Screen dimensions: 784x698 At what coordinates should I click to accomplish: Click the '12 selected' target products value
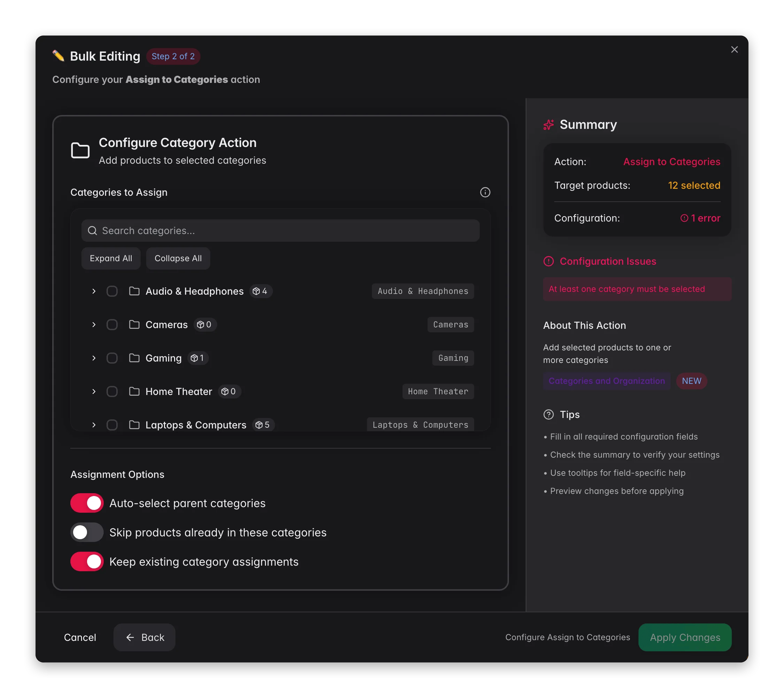click(694, 185)
